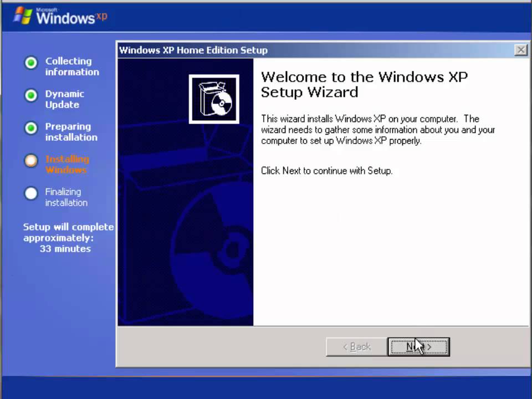Click the Next button to continue Setup

(419, 347)
